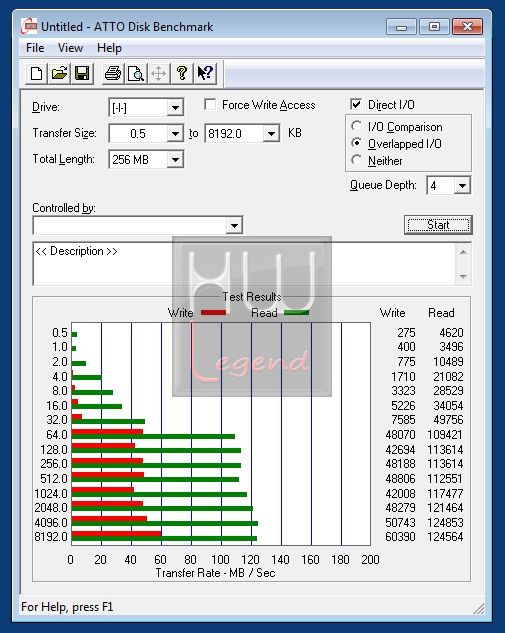The height and width of the screenshot is (633, 505).
Task: Open a benchmark file via folder icon
Action: click(59, 73)
